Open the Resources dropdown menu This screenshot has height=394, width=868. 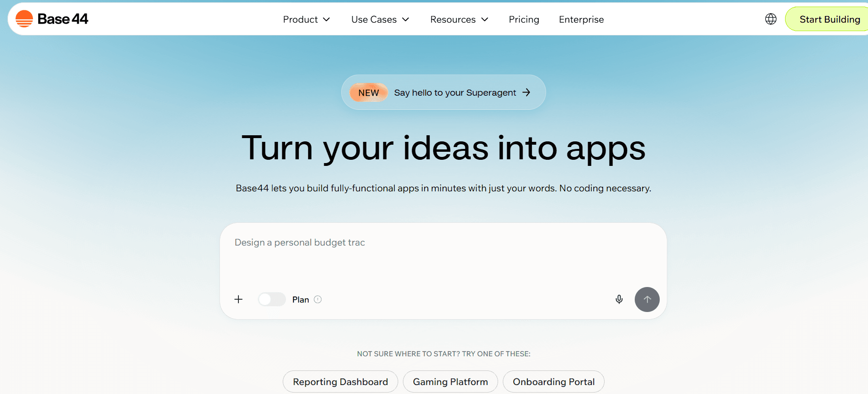[x=459, y=19]
